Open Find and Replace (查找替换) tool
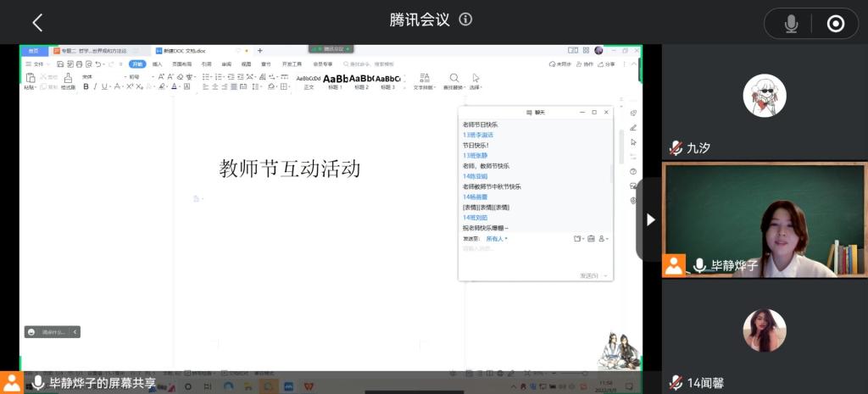Screen dimensions: 868x394 [454, 80]
